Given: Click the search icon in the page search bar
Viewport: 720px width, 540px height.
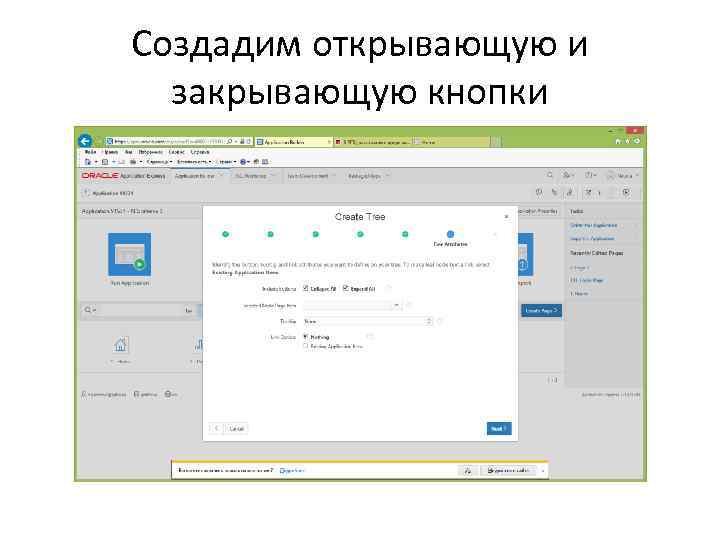Looking at the screenshot, I should (x=88, y=310).
